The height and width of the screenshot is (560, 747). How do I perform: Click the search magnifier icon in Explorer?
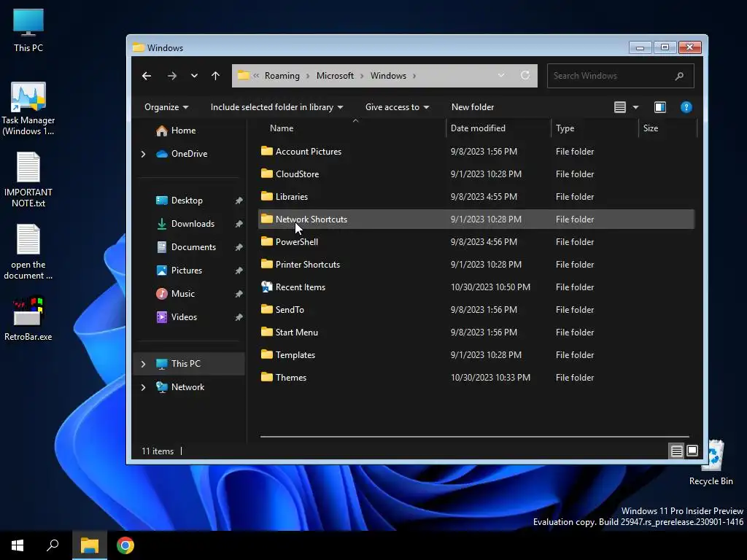679,76
